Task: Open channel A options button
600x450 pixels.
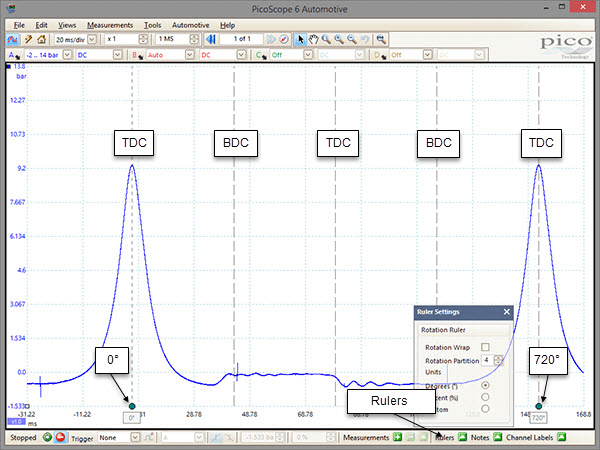Action: pyautogui.click(x=14, y=55)
